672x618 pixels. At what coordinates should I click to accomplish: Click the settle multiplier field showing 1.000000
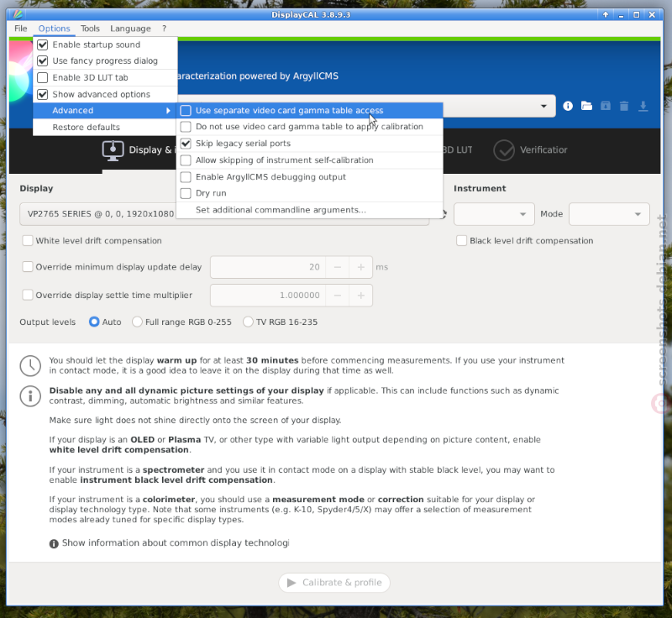click(x=268, y=296)
